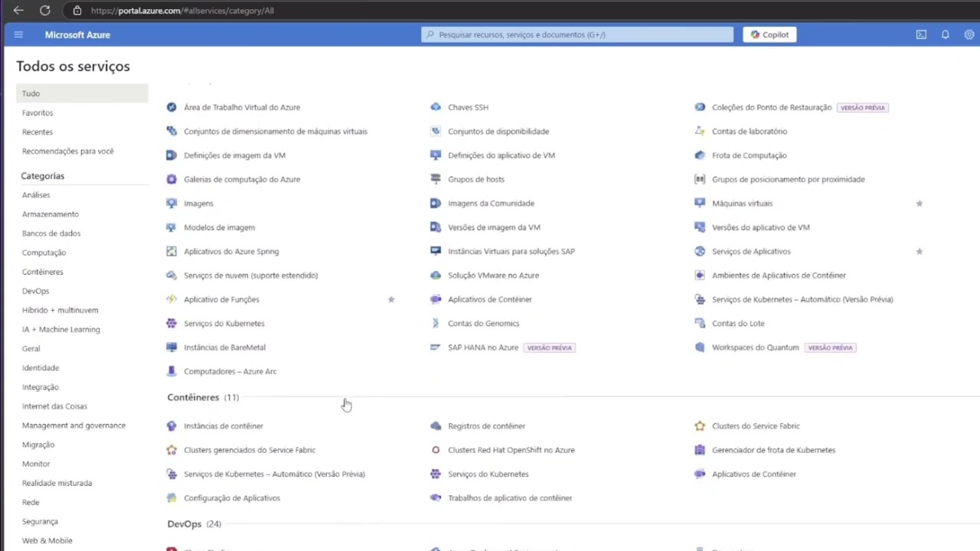The height and width of the screenshot is (551, 980).
Task: Open the notifications bell
Action: (946, 34)
